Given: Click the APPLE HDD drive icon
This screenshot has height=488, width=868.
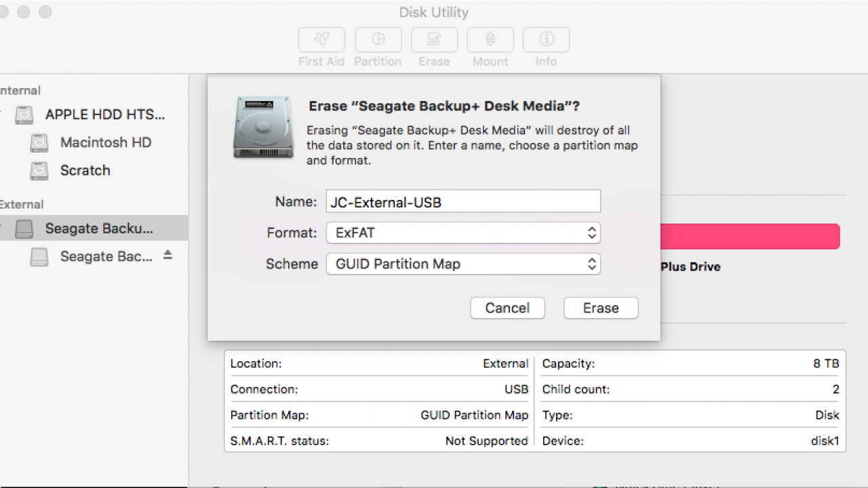Looking at the screenshot, I should pos(24,115).
